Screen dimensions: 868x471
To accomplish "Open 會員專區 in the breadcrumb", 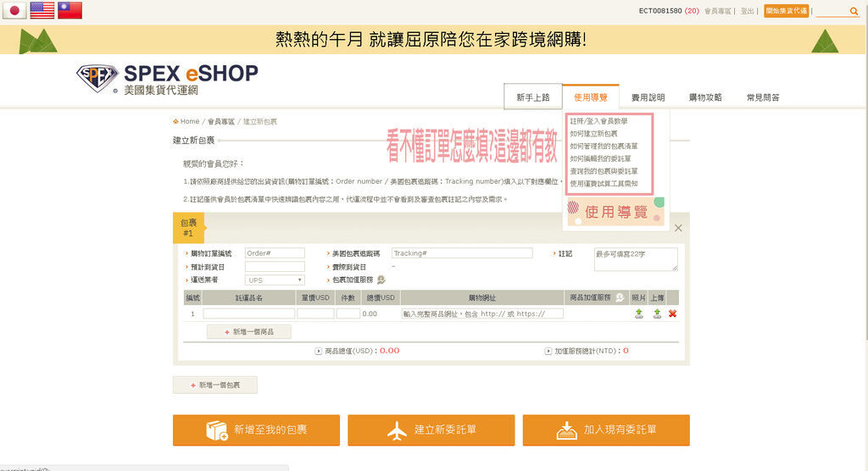I will click(x=221, y=121).
